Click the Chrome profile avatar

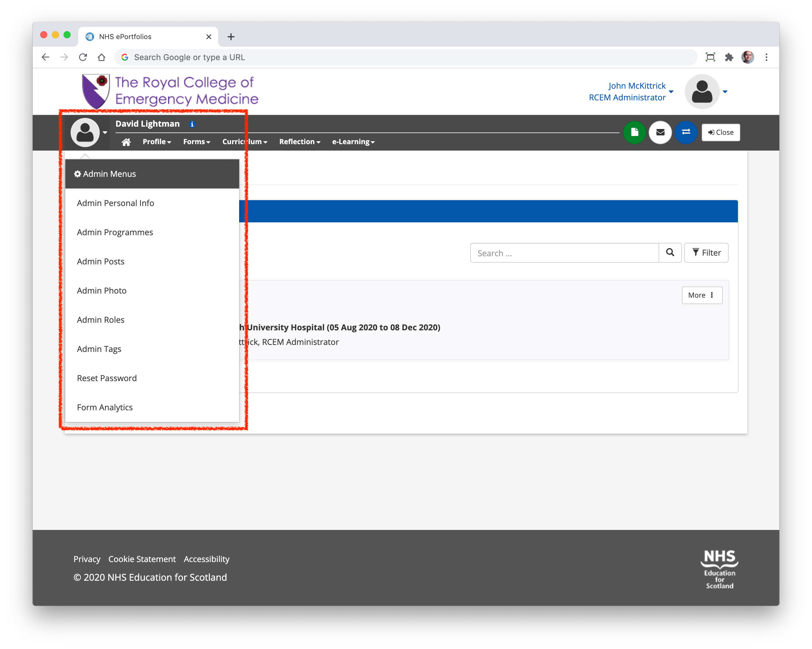point(748,57)
